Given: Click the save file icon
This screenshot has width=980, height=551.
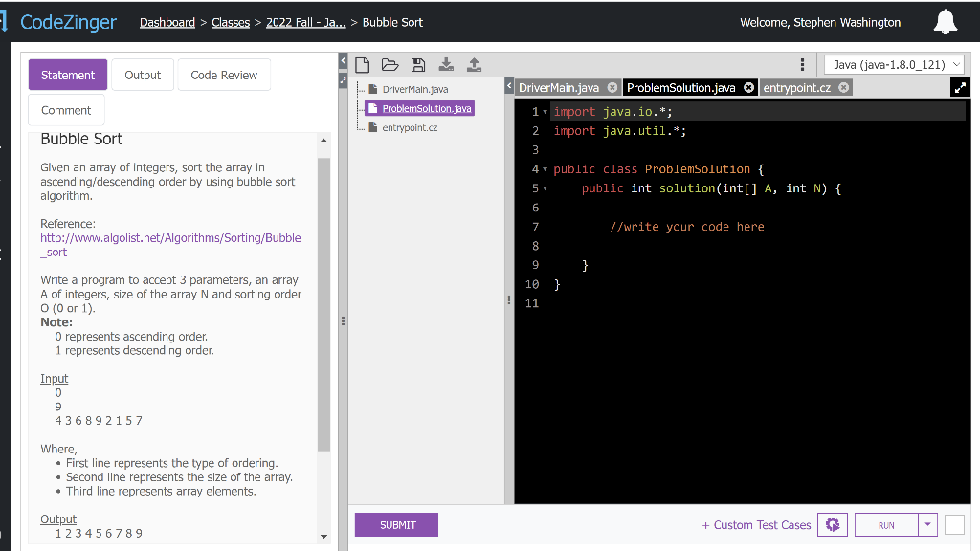Looking at the screenshot, I should (x=417, y=65).
